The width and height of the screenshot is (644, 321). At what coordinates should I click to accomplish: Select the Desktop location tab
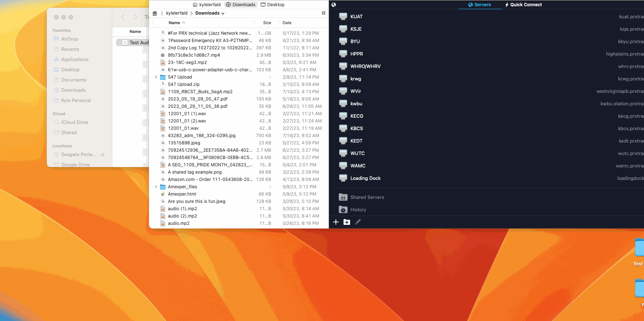[273, 5]
